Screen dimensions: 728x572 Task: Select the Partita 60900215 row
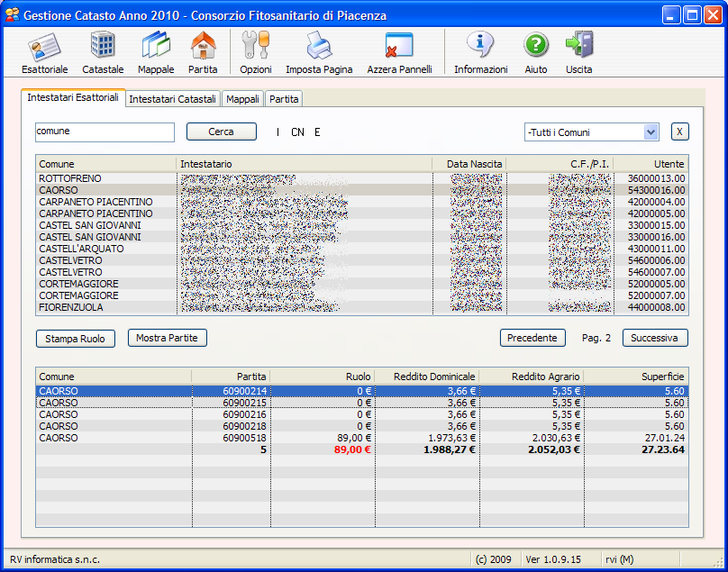(362, 403)
